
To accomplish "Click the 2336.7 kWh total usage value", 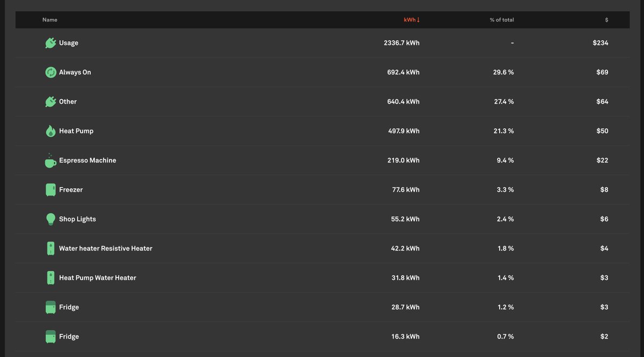I will [x=401, y=43].
